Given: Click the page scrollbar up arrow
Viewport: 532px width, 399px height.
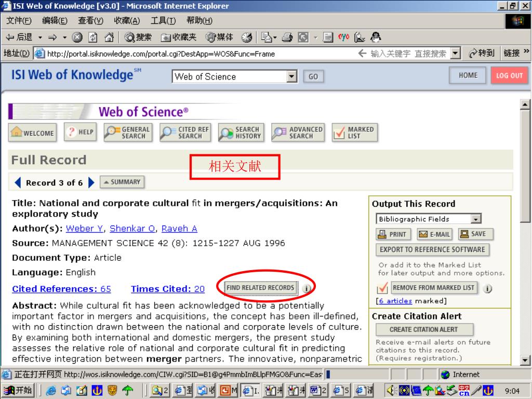Looking at the screenshot, I should tap(525, 104).
